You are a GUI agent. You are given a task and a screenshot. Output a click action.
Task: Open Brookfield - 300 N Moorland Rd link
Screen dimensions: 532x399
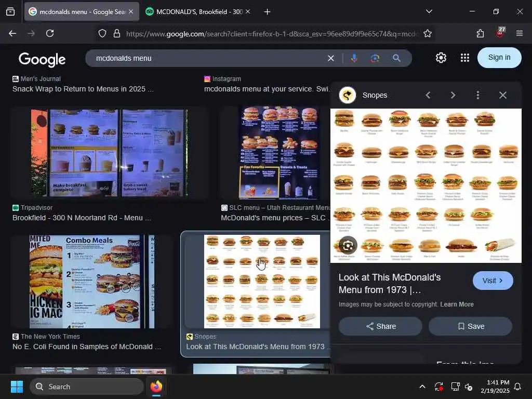82,218
